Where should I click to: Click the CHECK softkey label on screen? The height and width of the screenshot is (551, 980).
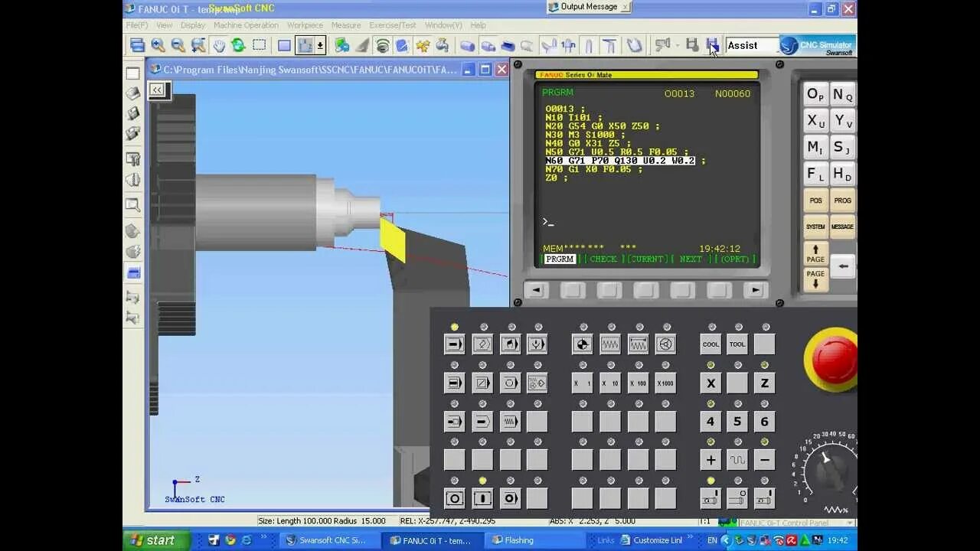tap(603, 259)
